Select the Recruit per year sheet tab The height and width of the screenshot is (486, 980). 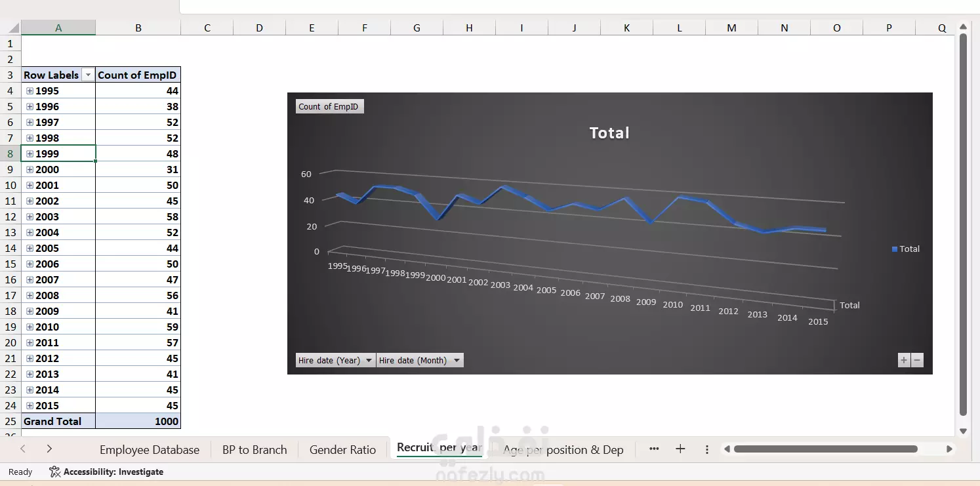pyautogui.click(x=439, y=448)
